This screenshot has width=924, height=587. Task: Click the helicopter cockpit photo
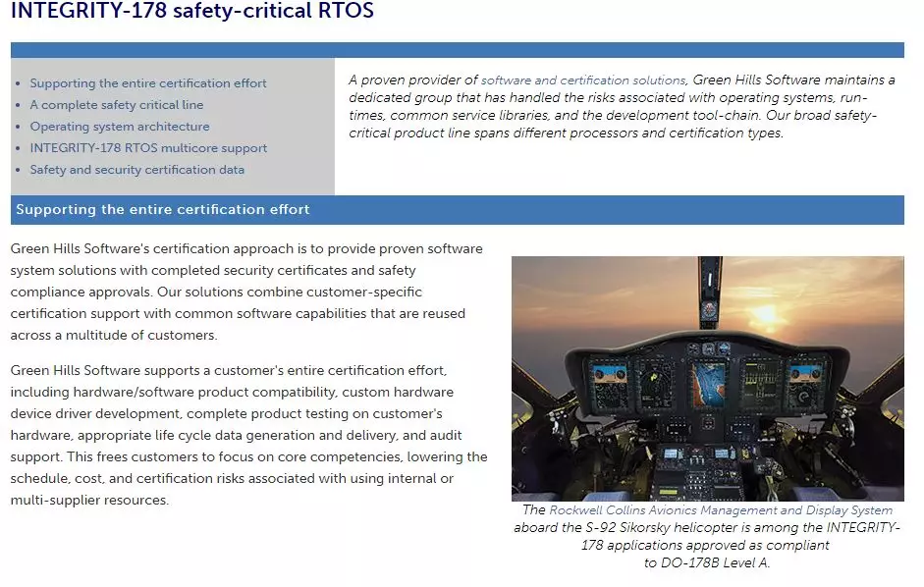pos(708,378)
